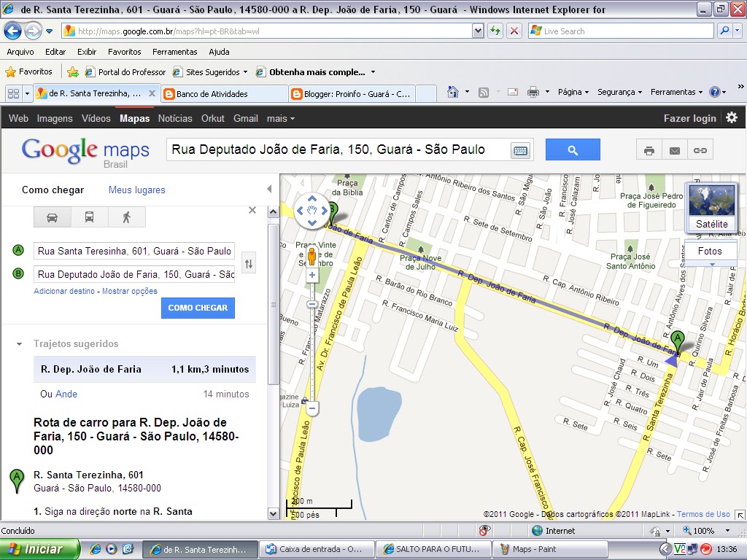The height and width of the screenshot is (560, 747).
Task: Open the Favoritos menu
Action: coord(124,52)
